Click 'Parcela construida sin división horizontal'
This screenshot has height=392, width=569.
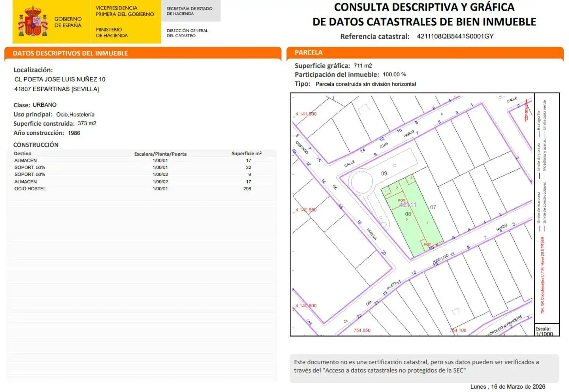[x=366, y=84]
